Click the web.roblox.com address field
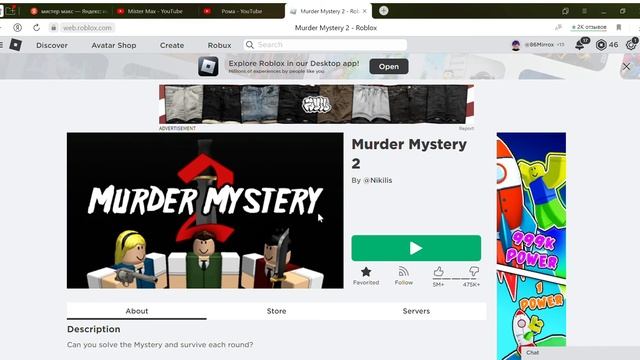The height and width of the screenshot is (360, 640). [87, 28]
